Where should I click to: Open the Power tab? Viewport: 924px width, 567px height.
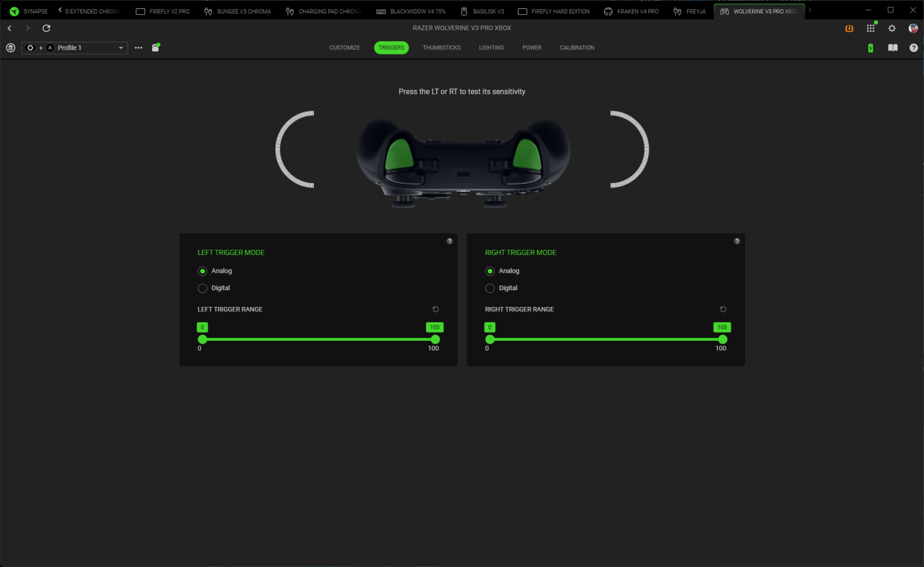pyautogui.click(x=532, y=48)
